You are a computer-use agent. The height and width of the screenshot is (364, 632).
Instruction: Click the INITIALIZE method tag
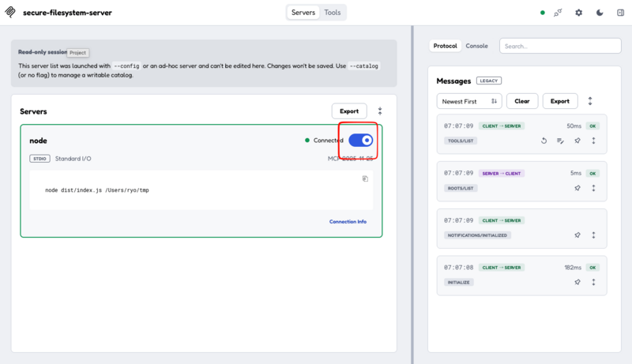click(459, 282)
